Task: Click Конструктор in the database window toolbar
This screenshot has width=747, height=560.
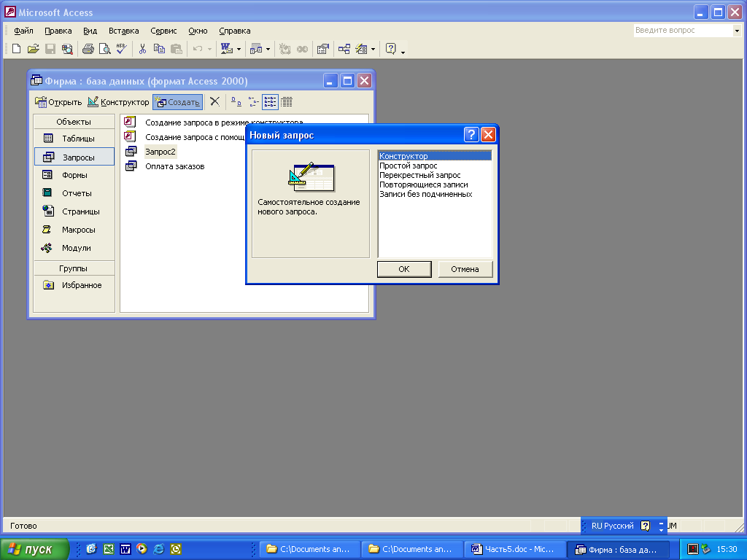Action: point(118,102)
